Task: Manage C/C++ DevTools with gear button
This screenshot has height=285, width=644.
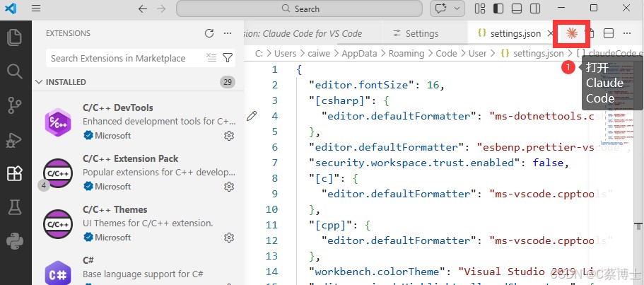Action: [x=229, y=136]
